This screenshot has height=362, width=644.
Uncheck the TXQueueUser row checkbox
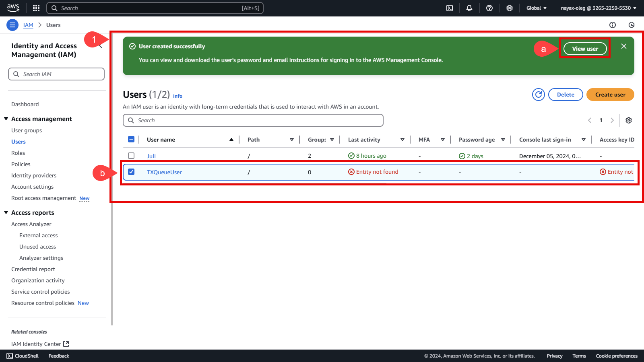(x=131, y=172)
